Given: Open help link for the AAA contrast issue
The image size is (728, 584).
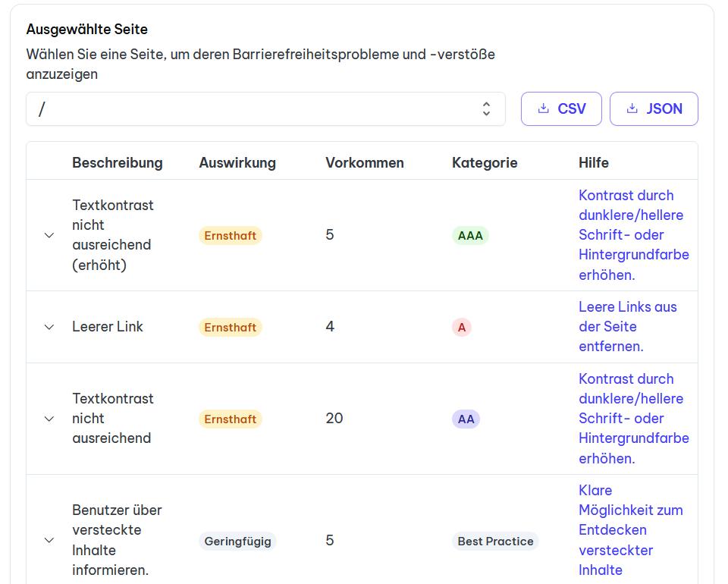Looking at the screenshot, I should pos(633,235).
